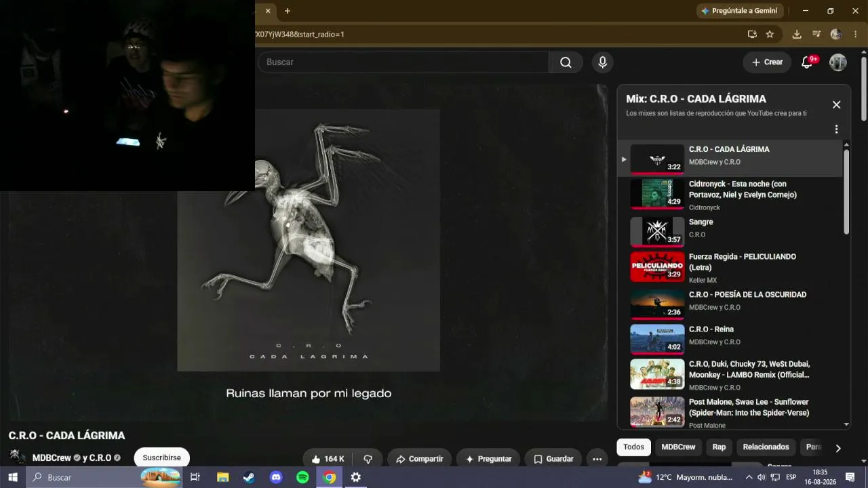
Task: Show hidden system tray icons
Action: pyautogui.click(x=749, y=477)
